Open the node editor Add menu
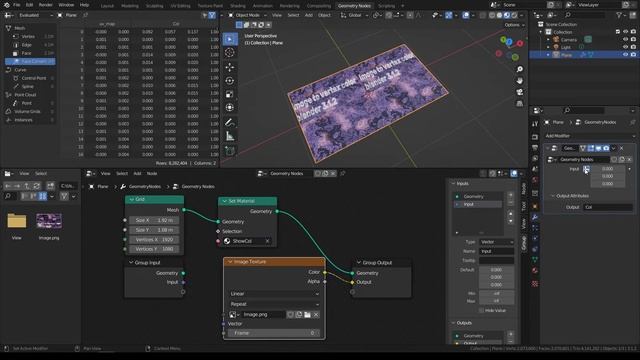640x360 pixels. click(x=137, y=173)
